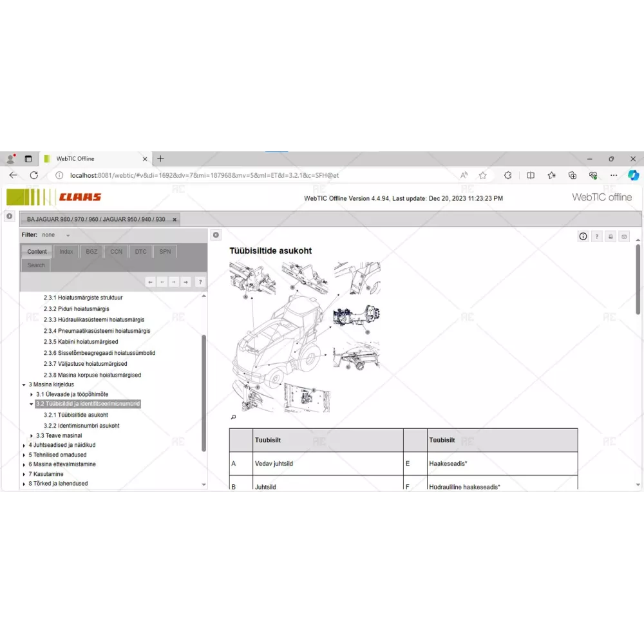Open the Search tab
This screenshot has height=644, width=644.
point(36,265)
